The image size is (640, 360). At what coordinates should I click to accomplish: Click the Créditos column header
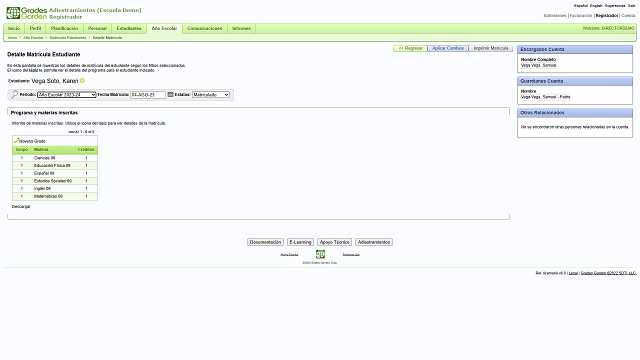[x=86, y=150]
